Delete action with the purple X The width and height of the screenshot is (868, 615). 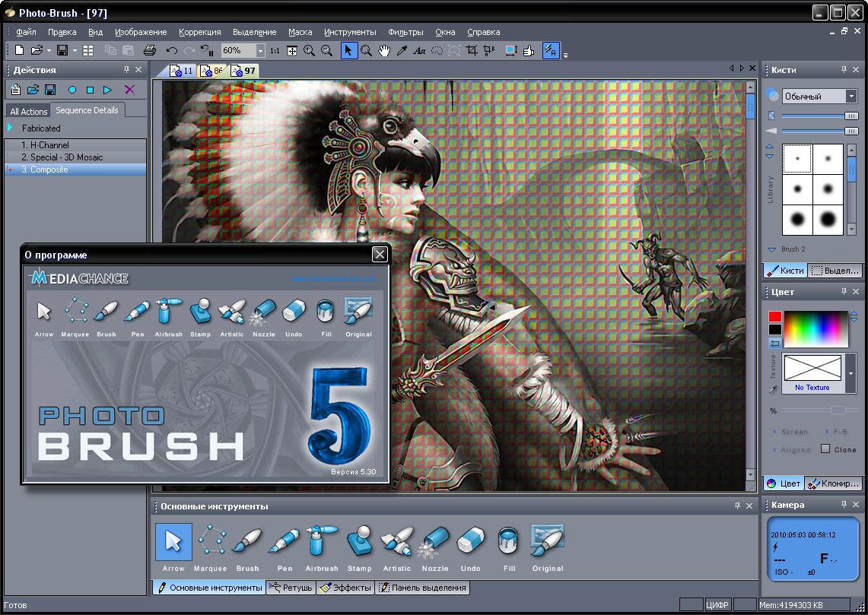tap(129, 90)
